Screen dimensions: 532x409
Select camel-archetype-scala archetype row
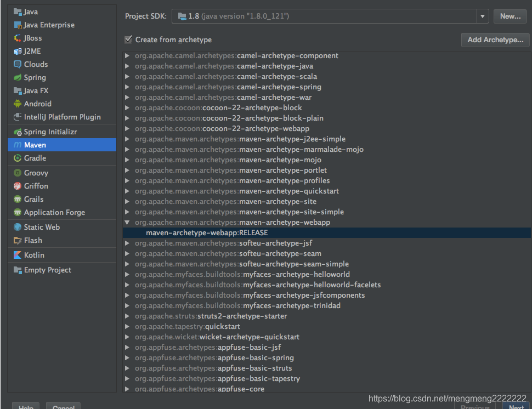327,77
